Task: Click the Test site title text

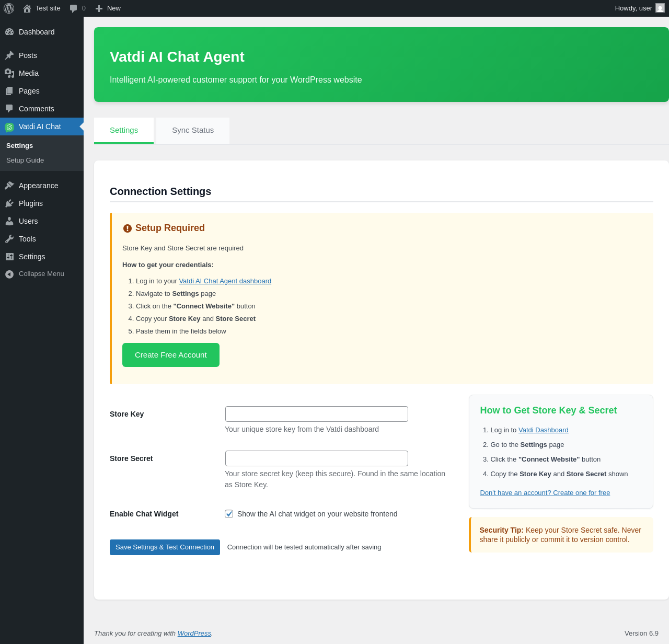Action: pos(48,8)
